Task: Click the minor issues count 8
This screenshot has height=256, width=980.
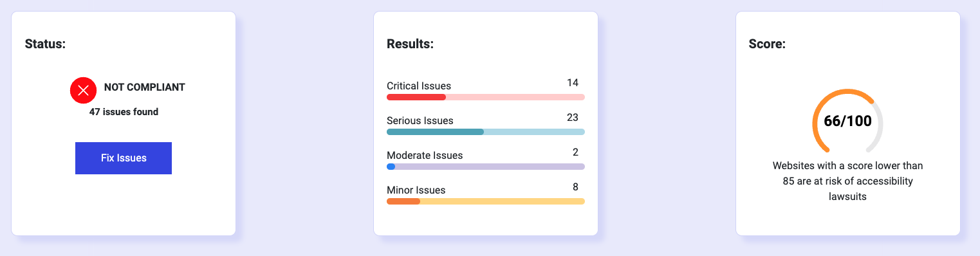Action: [575, 187]
